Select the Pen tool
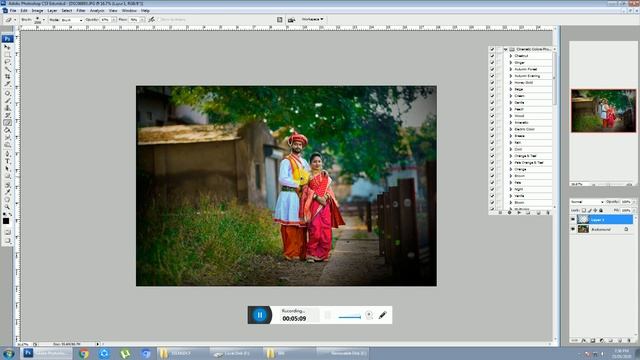The image size is (640, 360). pyautogui.click(x=7, y=154)
